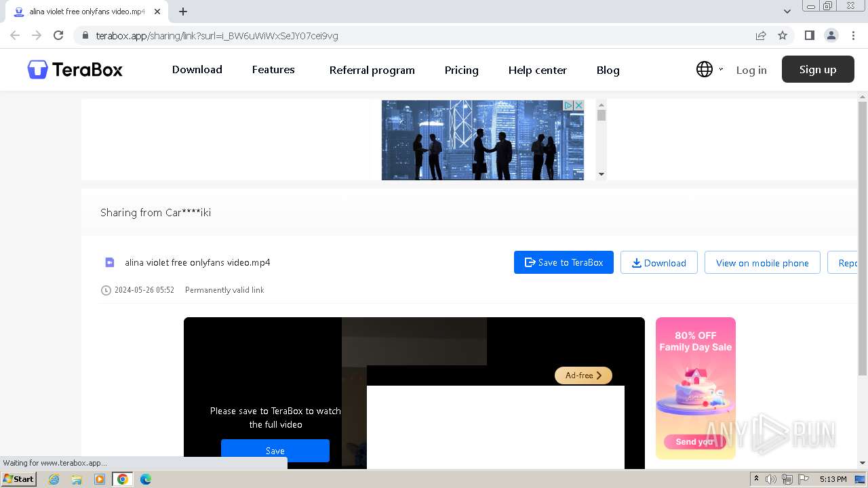Viewport: 868px width, 488px height.
Task: Click 'Permanently valid link' text
Action: pyautogui.click(x=224, y=290)
